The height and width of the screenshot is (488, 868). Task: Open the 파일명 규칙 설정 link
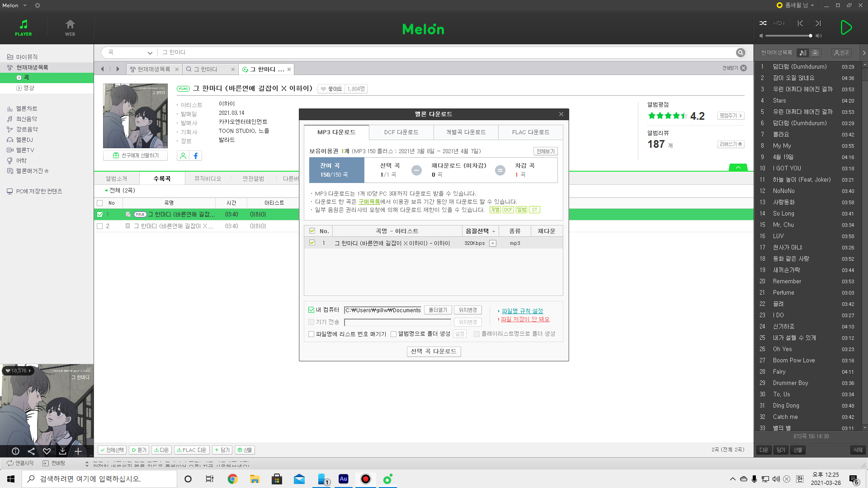click(x=522, y=311)
